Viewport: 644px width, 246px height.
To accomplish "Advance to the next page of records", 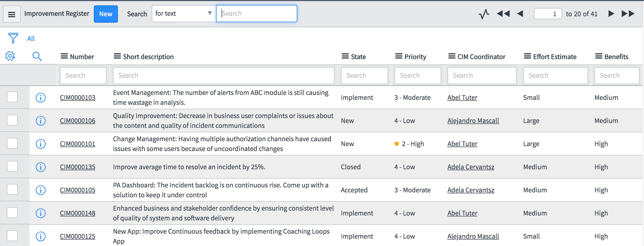I will 611,14.
